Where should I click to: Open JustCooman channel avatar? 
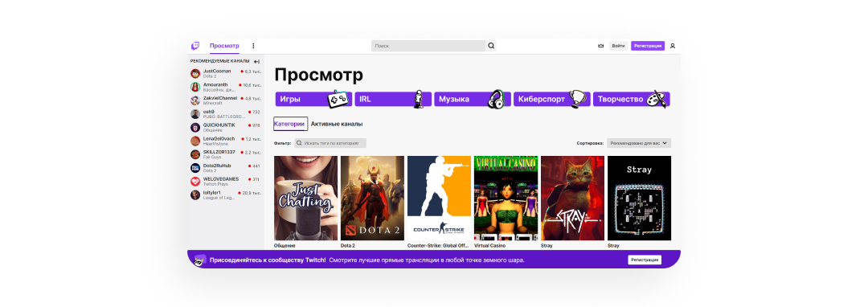pyautogui.click(x=195, y=73)
